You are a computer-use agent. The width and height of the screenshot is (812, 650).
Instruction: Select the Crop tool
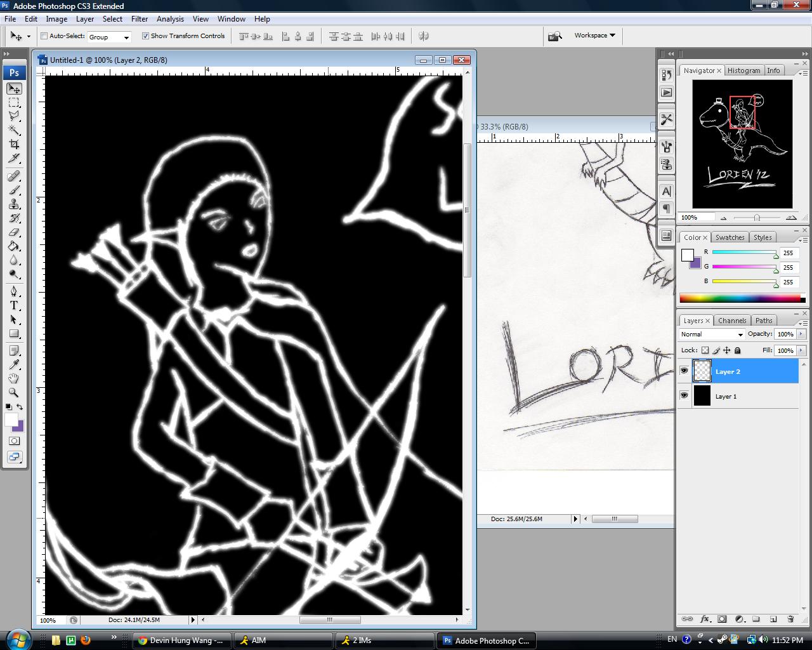tap(14, 144)
